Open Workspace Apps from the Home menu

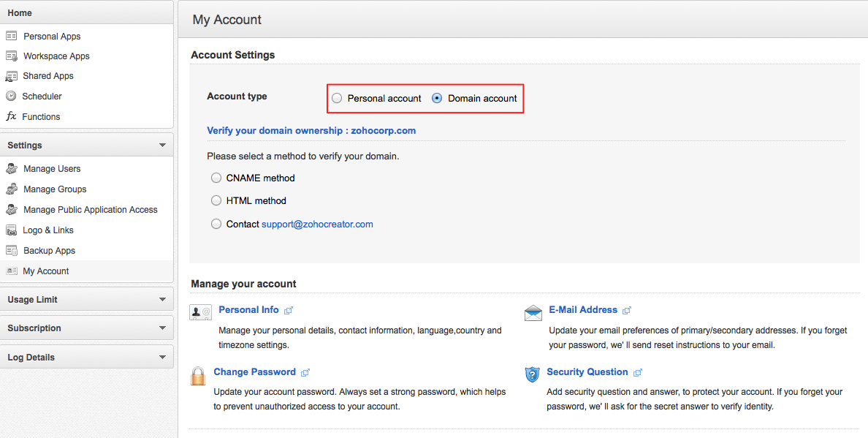click(56, 56)
